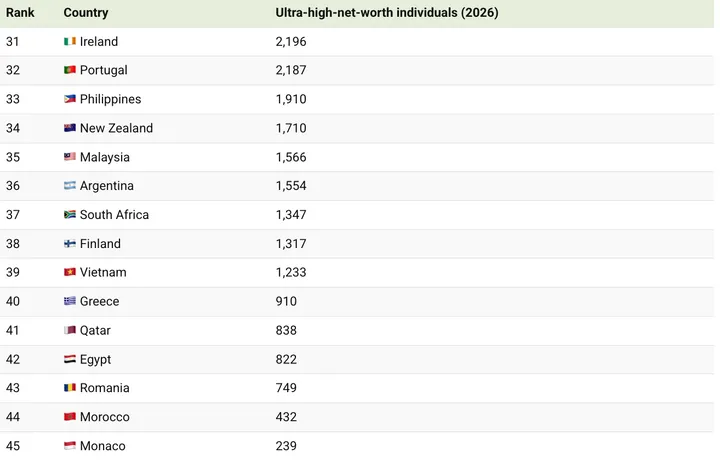
Task: Click Morocco's value 432
Action: point(286,417)
